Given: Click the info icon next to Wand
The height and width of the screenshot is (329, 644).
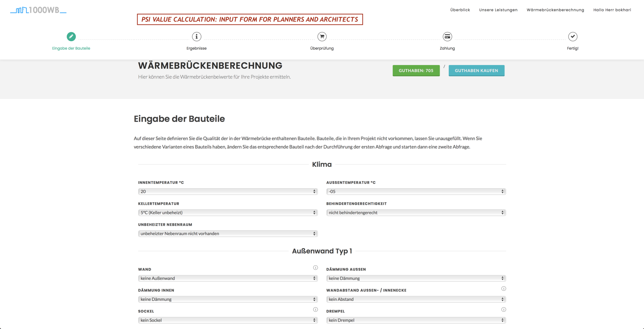Looking at the screenshot, I should point(315,268).
